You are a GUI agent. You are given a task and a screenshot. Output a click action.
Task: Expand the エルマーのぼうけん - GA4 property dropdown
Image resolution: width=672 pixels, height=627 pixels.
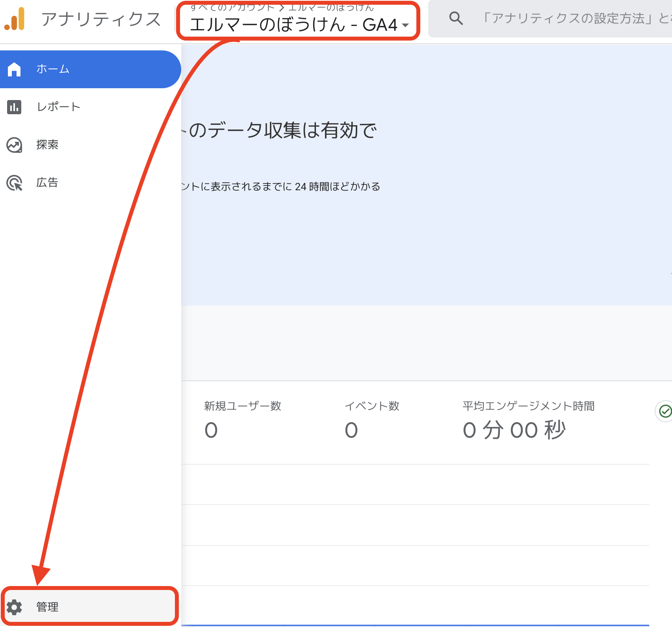click(299, 24)
